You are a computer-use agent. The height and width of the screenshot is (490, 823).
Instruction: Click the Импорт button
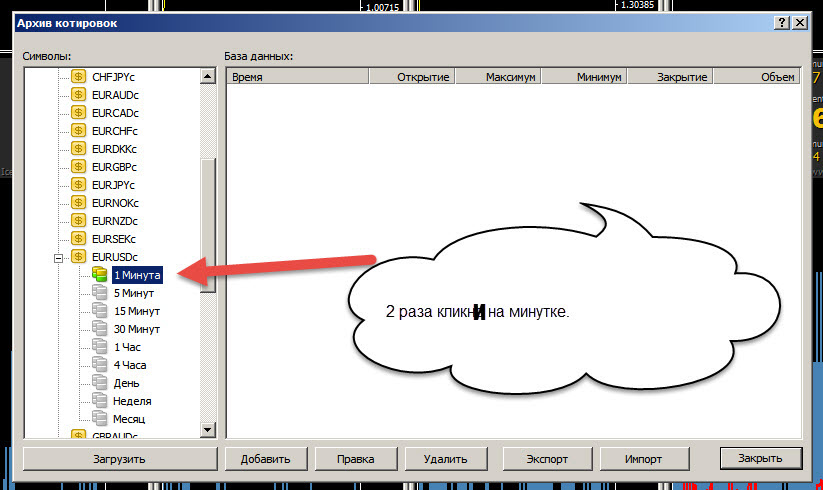tap(644, 459)
